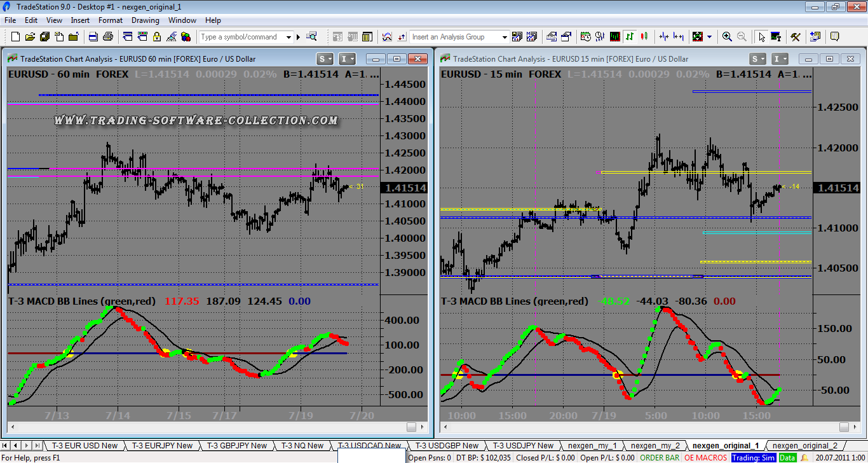Toggle the ORDER BAR status indicator
Screen dimensions: 868x463
660,457
